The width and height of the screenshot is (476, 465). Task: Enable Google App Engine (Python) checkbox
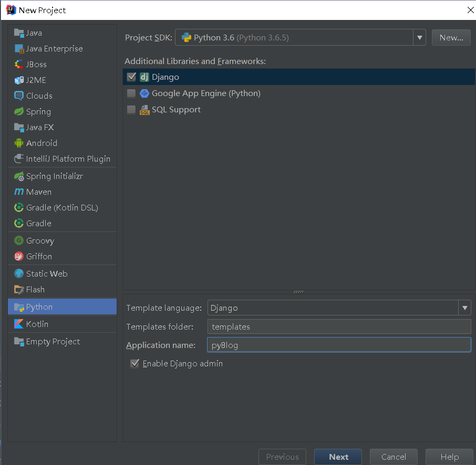[x=131, y=93]
